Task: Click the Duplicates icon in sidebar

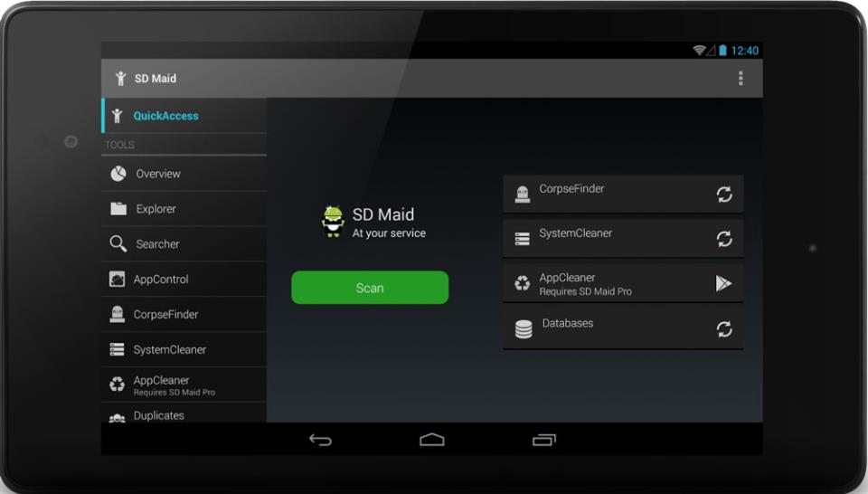Action: click(117, 419)
